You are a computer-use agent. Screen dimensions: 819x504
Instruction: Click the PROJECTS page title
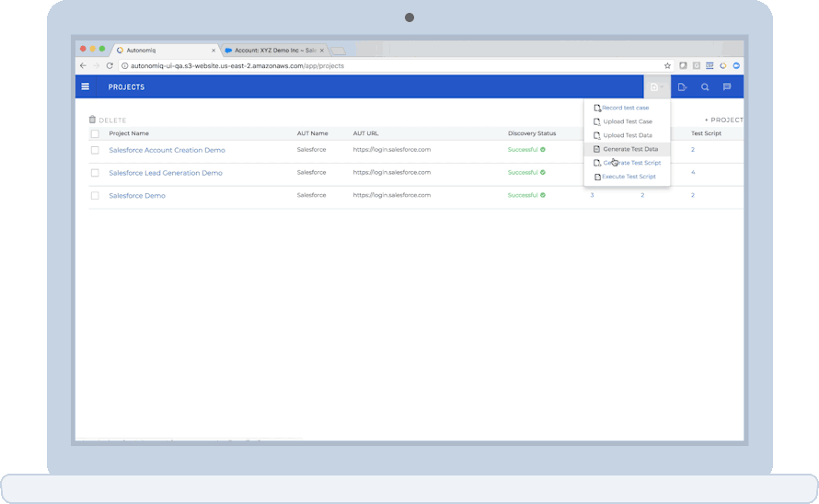click(126, 87)
